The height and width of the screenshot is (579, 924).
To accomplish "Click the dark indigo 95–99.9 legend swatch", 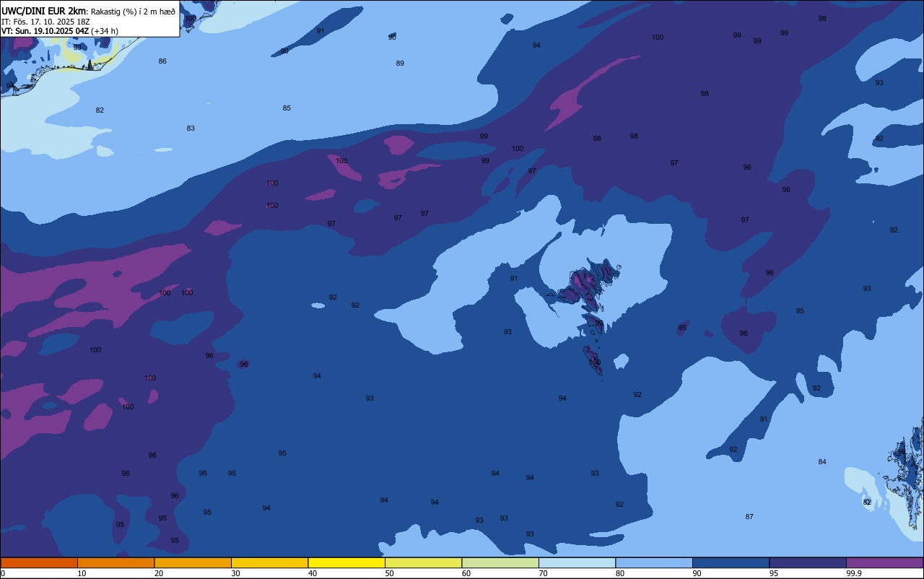I will point(808,562).
